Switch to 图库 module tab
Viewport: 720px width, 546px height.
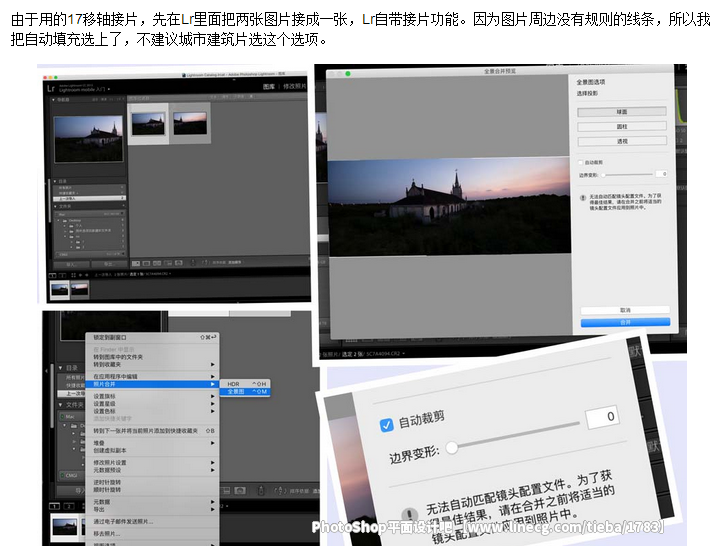[269, 86]
